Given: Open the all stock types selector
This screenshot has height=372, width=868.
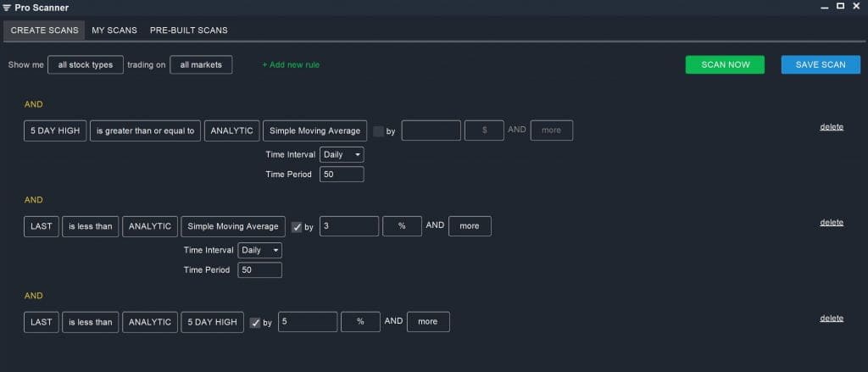Looking at the screenshot, I should [86, 64].
